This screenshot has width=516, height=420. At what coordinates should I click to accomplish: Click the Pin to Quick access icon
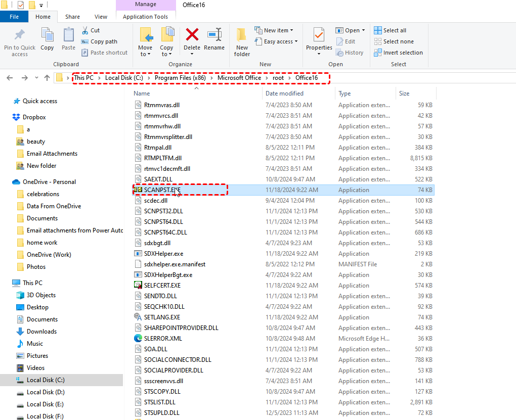click(19, 35)
